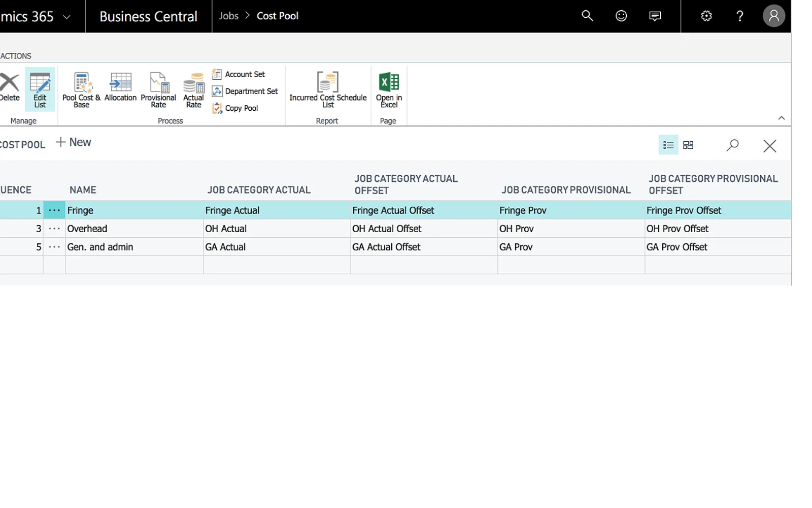The height and width of the screenshot is (508, 812).
Task: Open the ACTIONS ribbon tab
Action: (x=16, y=56)
